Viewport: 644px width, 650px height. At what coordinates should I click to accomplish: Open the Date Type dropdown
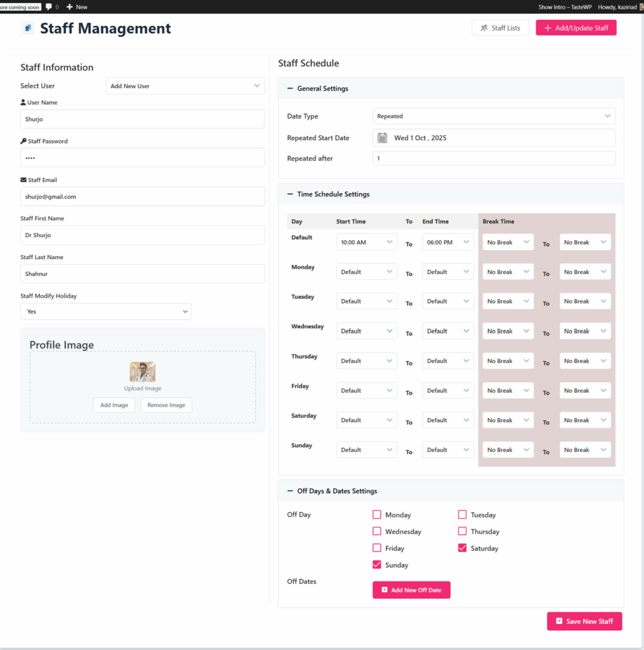point(494,116)
